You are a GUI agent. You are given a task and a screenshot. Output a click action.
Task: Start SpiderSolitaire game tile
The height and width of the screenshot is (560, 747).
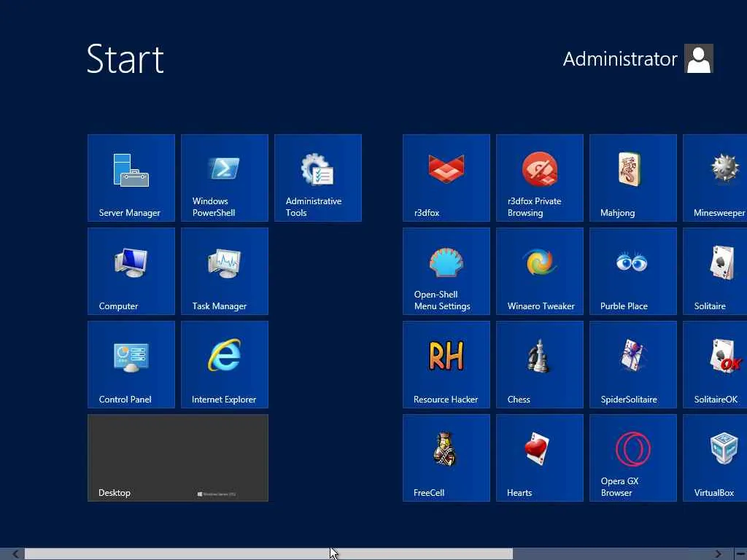[632, 365]
